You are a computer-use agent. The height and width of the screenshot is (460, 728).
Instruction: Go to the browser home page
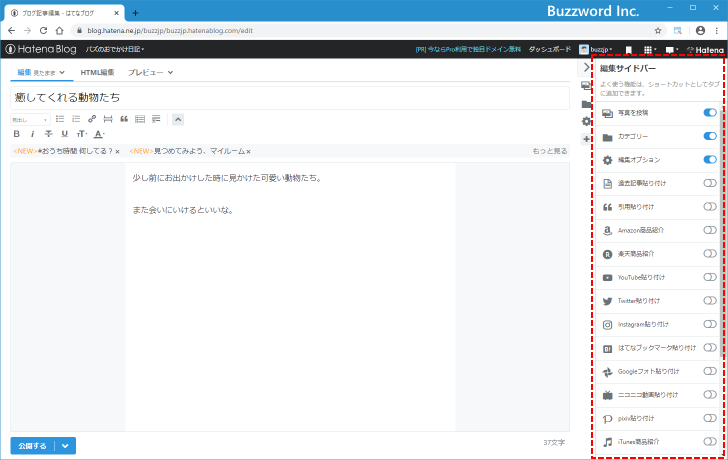coord(59,31)
